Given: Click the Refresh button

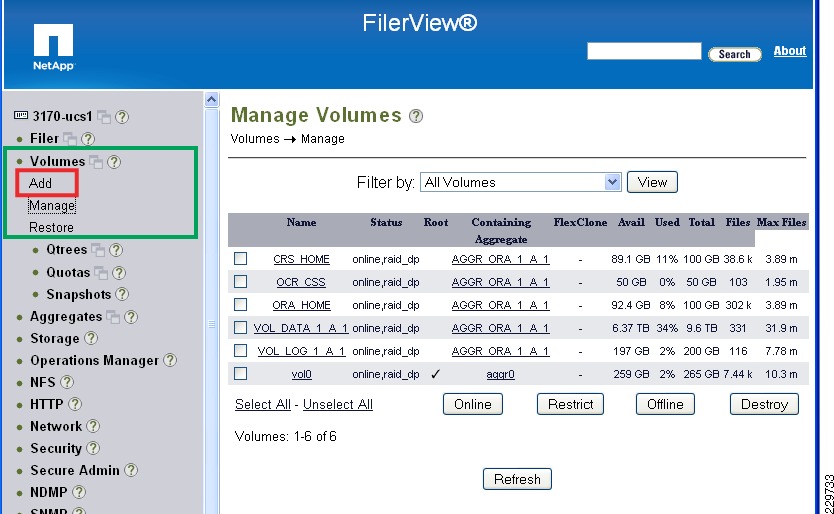Looking at the screenshot, I should point(517,479).
